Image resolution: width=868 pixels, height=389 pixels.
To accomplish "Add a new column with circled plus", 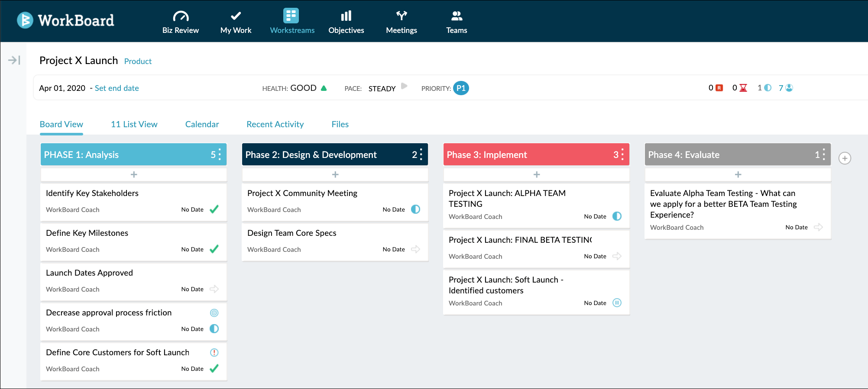I will tap(845, 158).
